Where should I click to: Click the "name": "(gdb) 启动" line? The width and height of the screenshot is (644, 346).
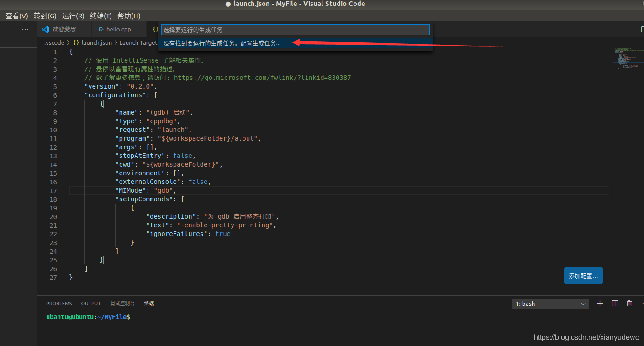(x=154, y=112)
